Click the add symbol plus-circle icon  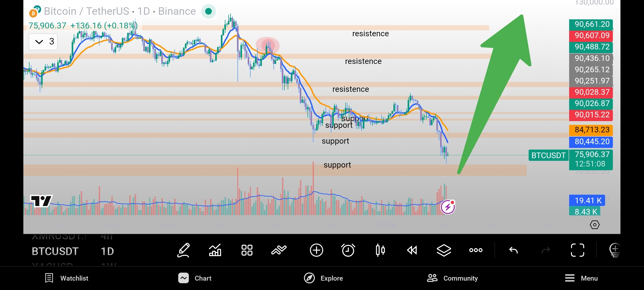pyautogui.click(x=316, y=250)
